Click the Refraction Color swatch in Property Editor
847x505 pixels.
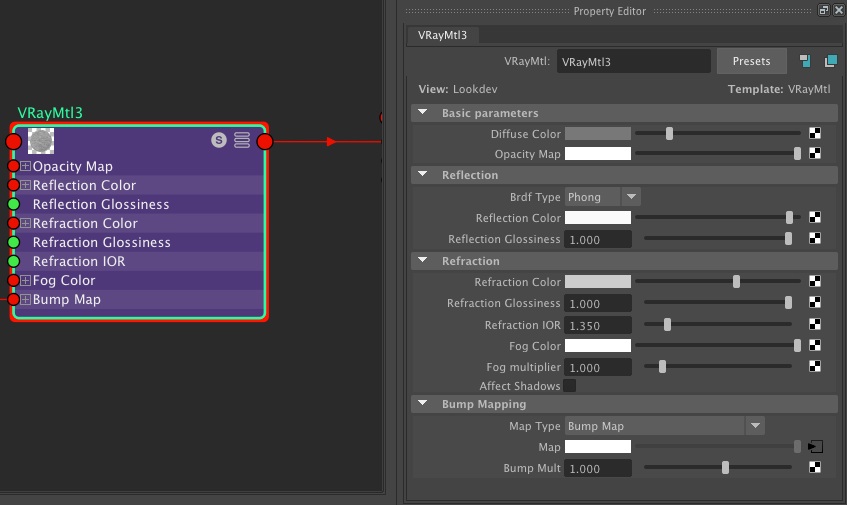click(598, 281)
